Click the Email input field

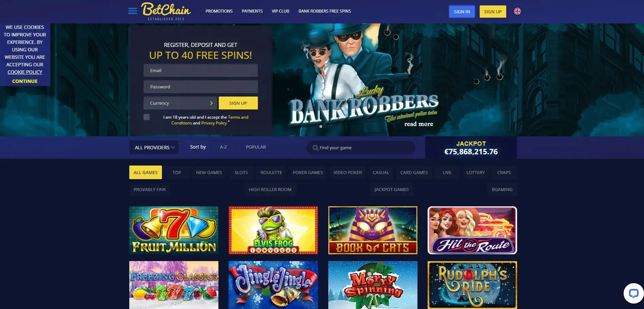click(201, 70)
